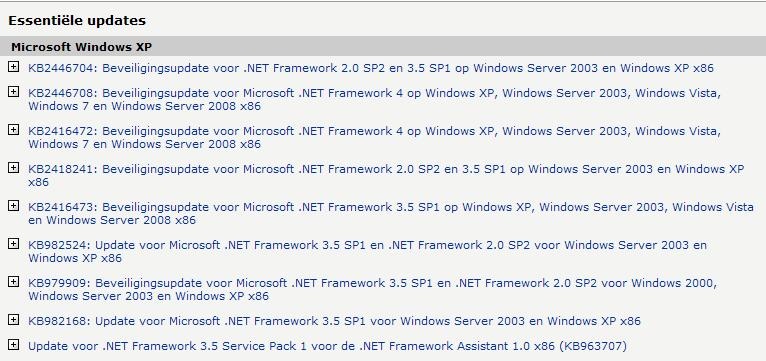Open the KB982524 update link

[367, 251]
